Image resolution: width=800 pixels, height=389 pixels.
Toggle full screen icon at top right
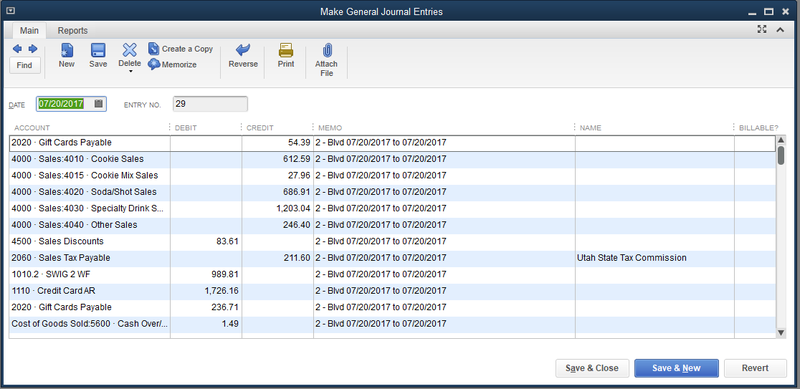click(762, 30)
